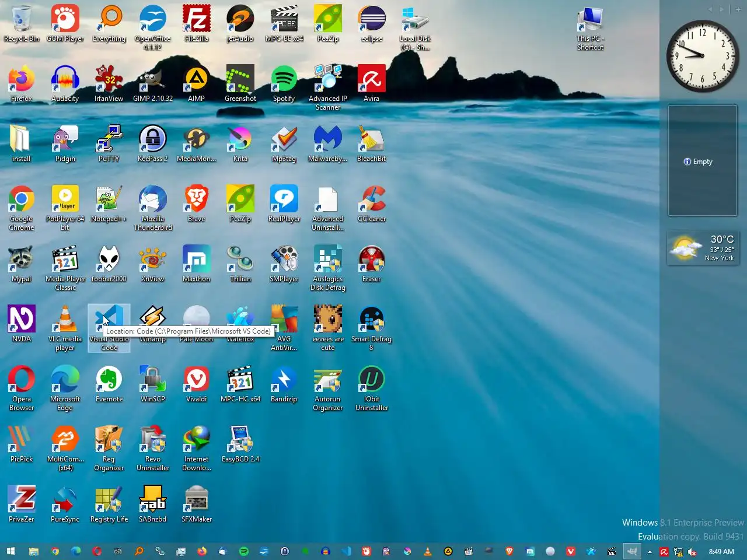747x560 pixels.
Task: Click the Evernote desktop shortcut
Action: click(109, 384)
